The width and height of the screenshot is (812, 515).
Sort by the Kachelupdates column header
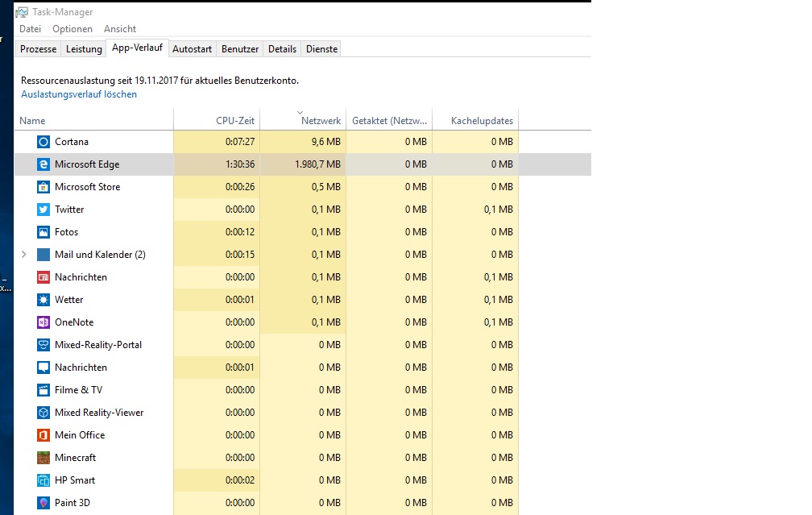coord(475,120)
